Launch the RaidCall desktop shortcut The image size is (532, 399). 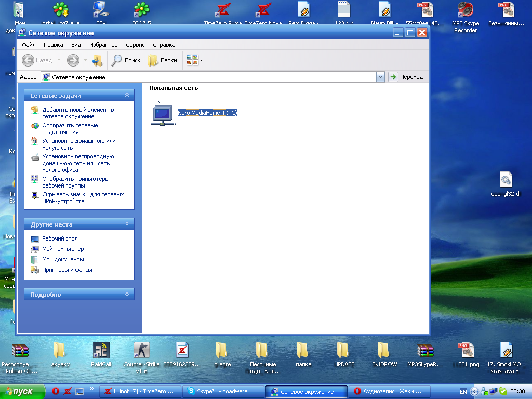coord(101,351)
